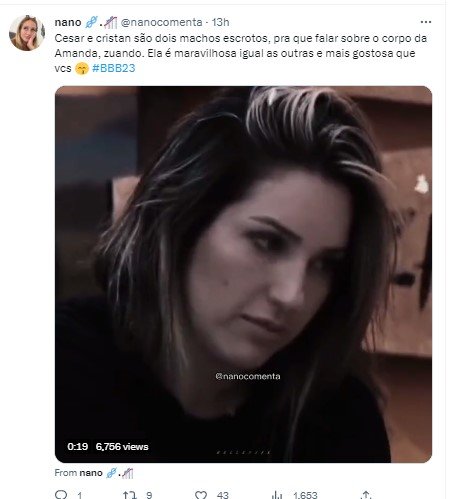The width and height of the screenshot is (455, 499).
Task: Open the 13h timestamp permalink
Action: point(221,22)
